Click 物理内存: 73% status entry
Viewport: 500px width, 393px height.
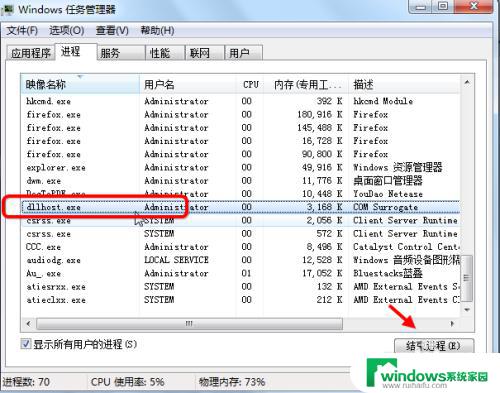click(232, 382)
